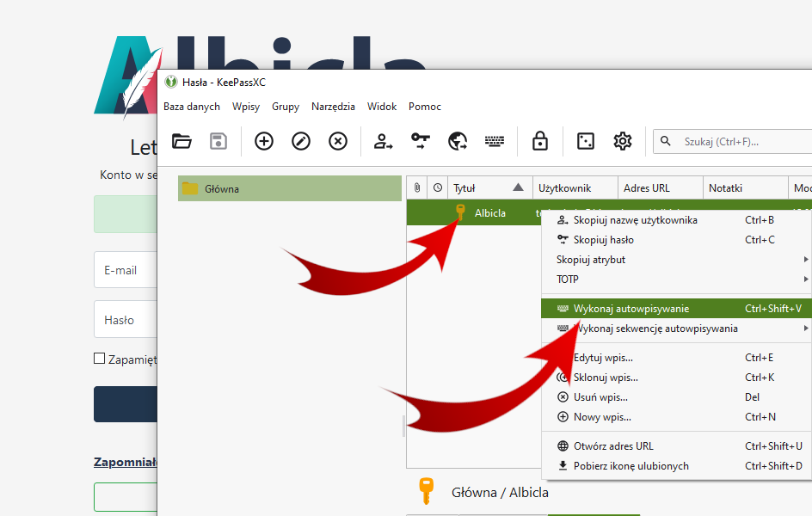Copy username toolbar icon
The width and height of the screenshot is (812, 516).
click(x=384, y=141)
